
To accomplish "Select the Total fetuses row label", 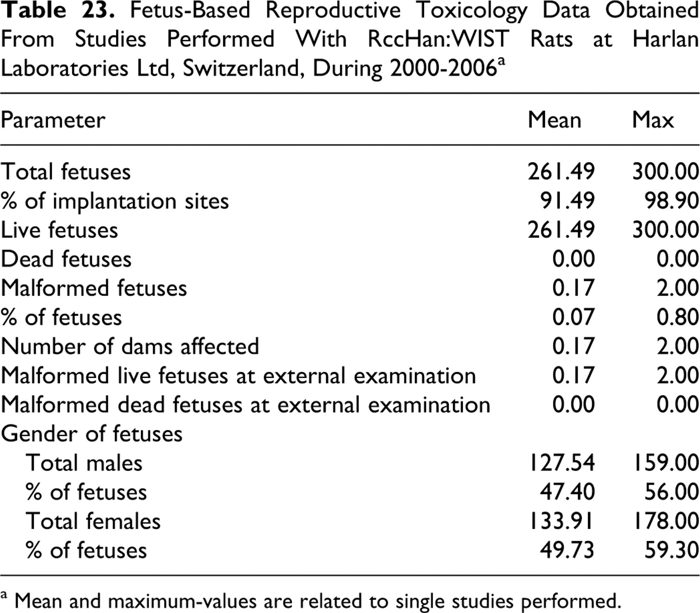I will pyautogui.click(x=66, y=172).
